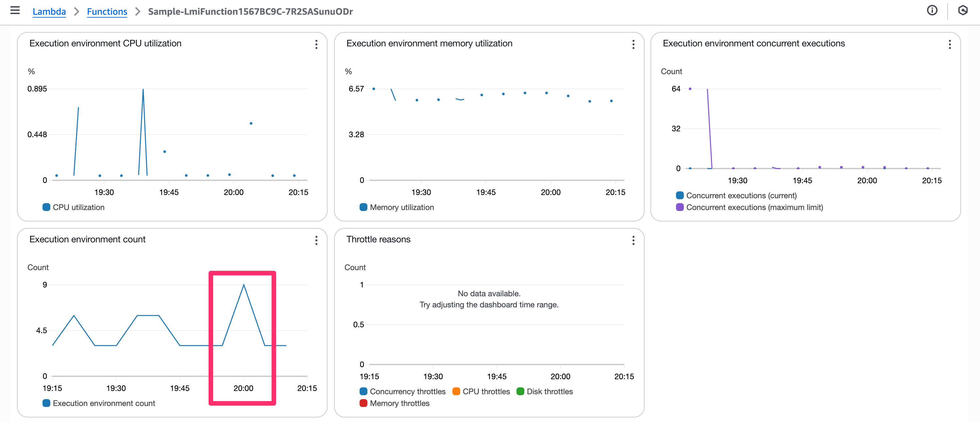Toggle Execution environment count legend series

(x=104, y=403)
